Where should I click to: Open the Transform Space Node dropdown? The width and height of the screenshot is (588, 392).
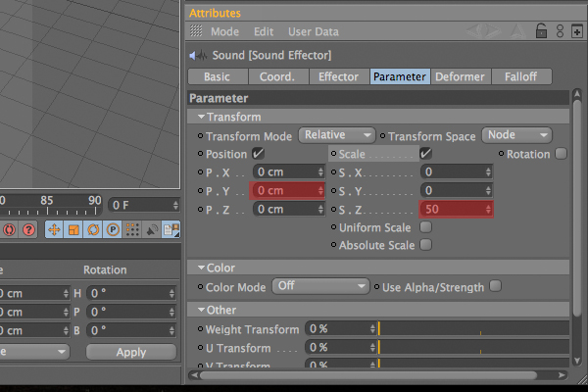click(516, 135)
